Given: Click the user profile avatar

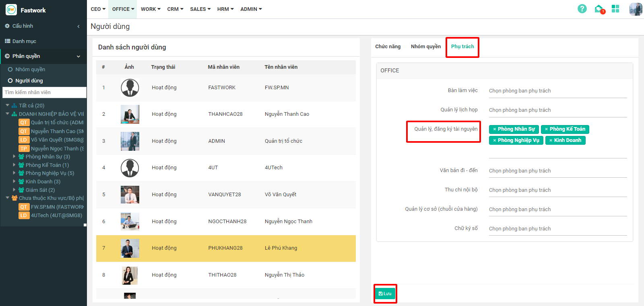Looking at the screenshot, I should (x=636, y=9).
